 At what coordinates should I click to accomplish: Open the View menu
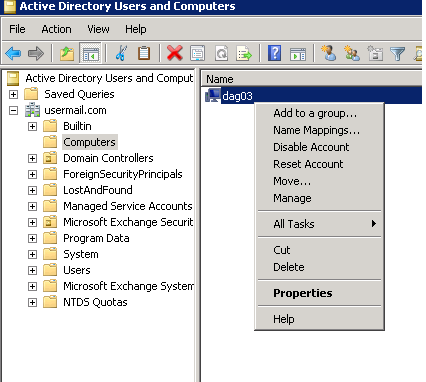pyautogui.click(x=98, y=29)
